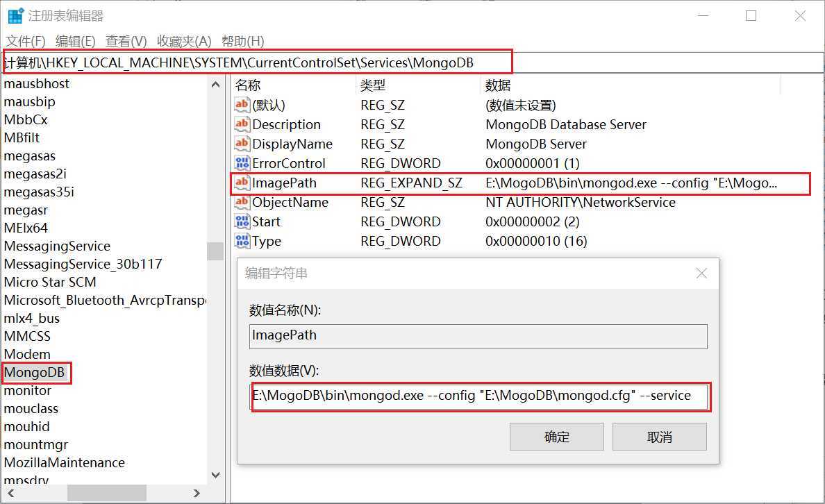Open the 收藏夹(A) menu
Viewport: 825px width, 504px height.
click(x=183, y=41)
